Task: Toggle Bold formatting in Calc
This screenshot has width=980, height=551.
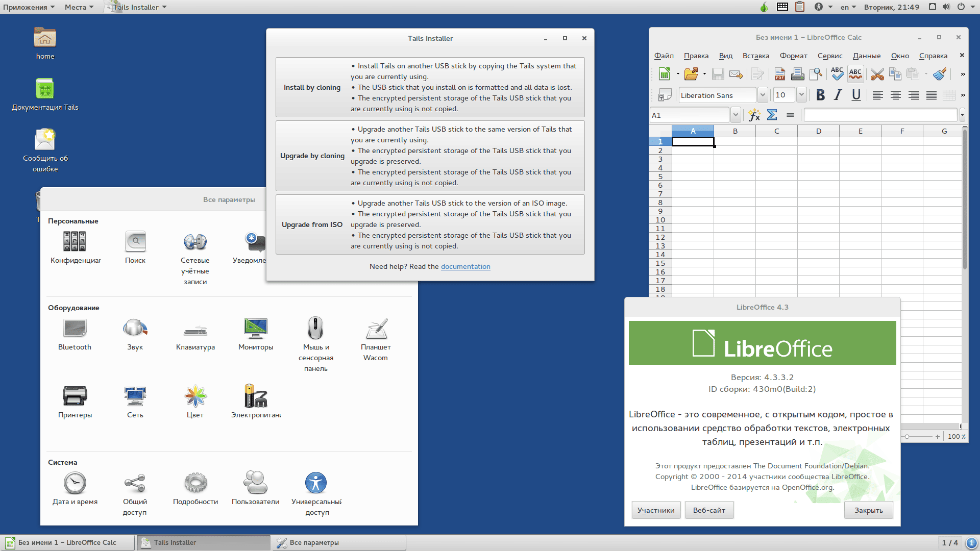Action: pyautogui.click(x=821, y=95)
